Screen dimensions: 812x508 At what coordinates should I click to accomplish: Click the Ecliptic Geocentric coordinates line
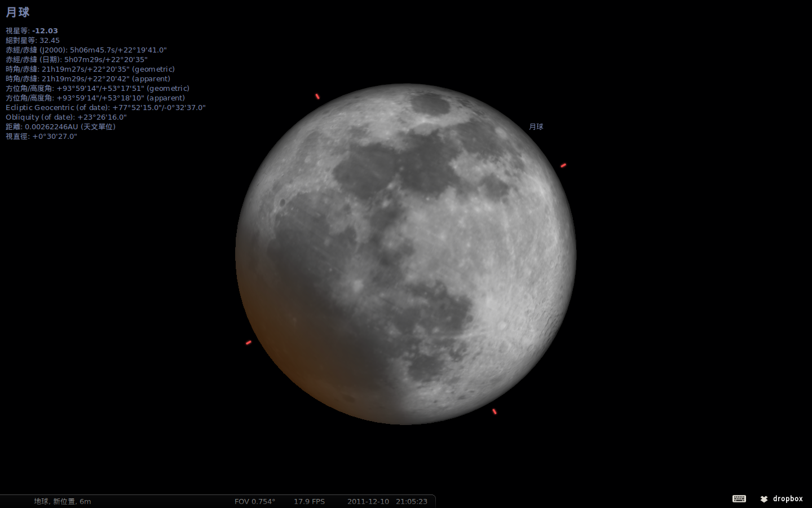click(106, 108)
